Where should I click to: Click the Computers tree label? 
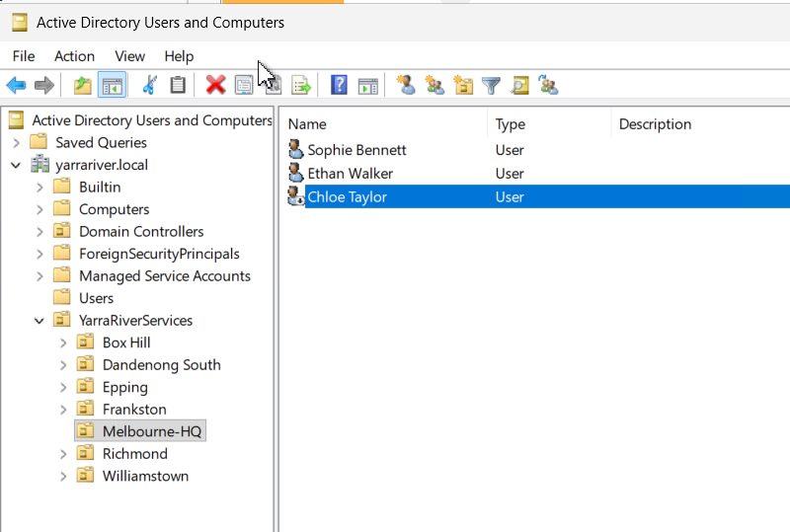pos(115,209)
